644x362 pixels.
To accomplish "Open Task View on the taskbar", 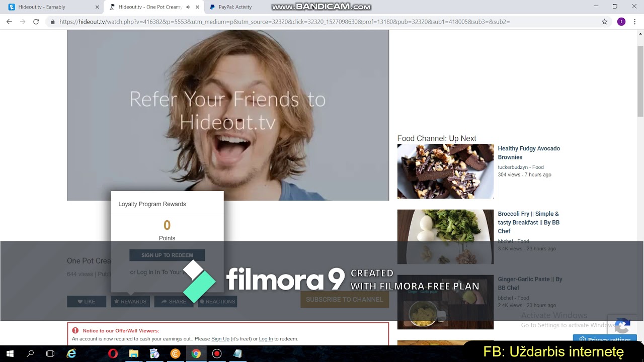I will (50, 353).
